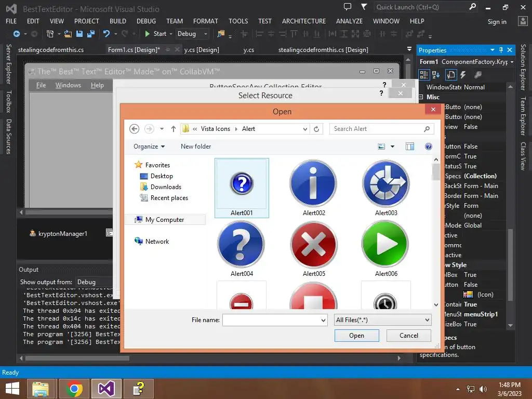The width and height of the screenshot is (532, 399).
Task: Switch to y.cs [Design] tab
Action: click(x=202, y=50)
